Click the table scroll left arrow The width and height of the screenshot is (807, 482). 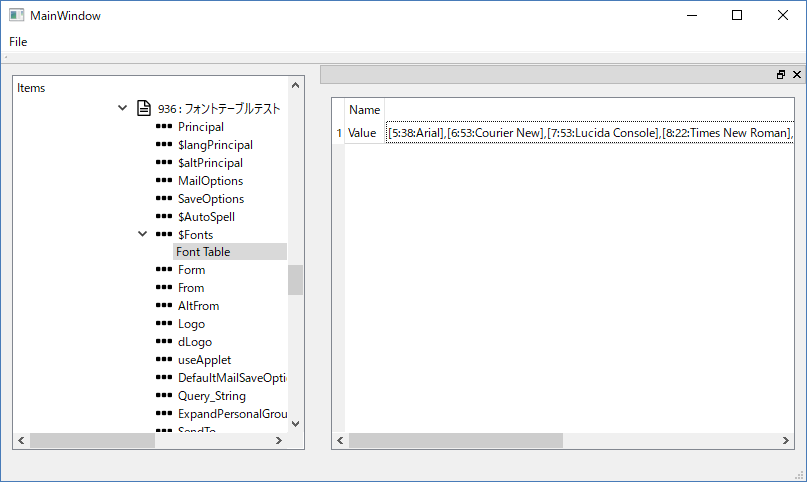(x=340, y=440)
